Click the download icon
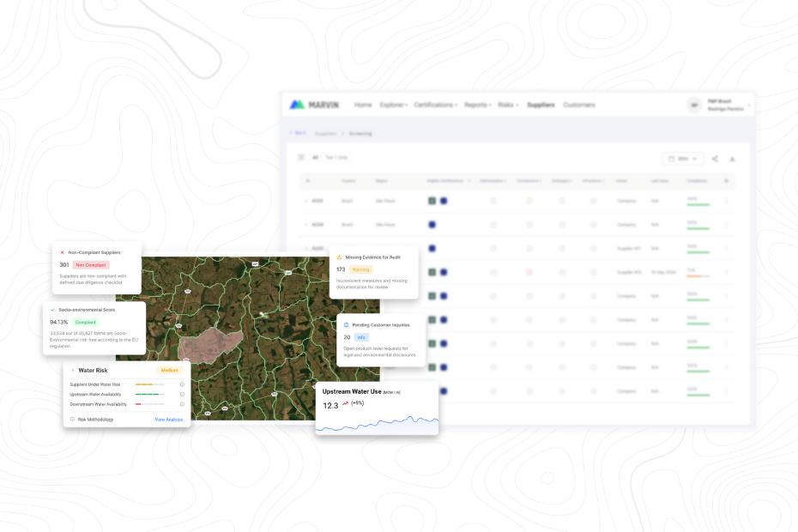Viewport: 798px width, 532px height. pos(732,159)
